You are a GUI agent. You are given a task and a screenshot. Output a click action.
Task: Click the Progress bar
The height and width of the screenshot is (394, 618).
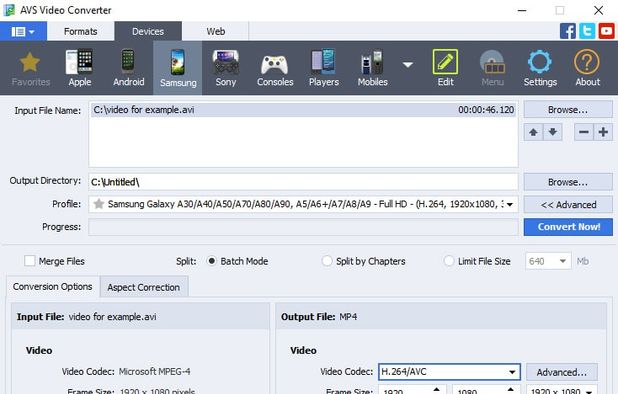tap(303, 227)
